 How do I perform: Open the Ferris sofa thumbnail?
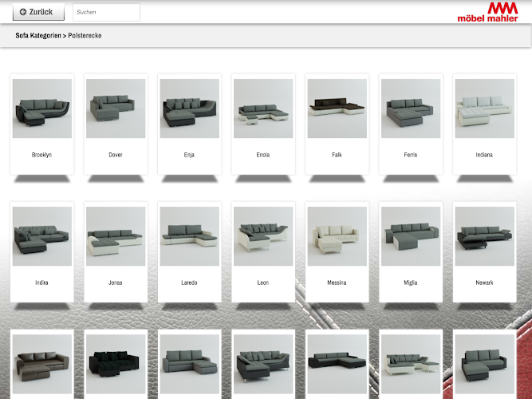click(x=411, y=109)
